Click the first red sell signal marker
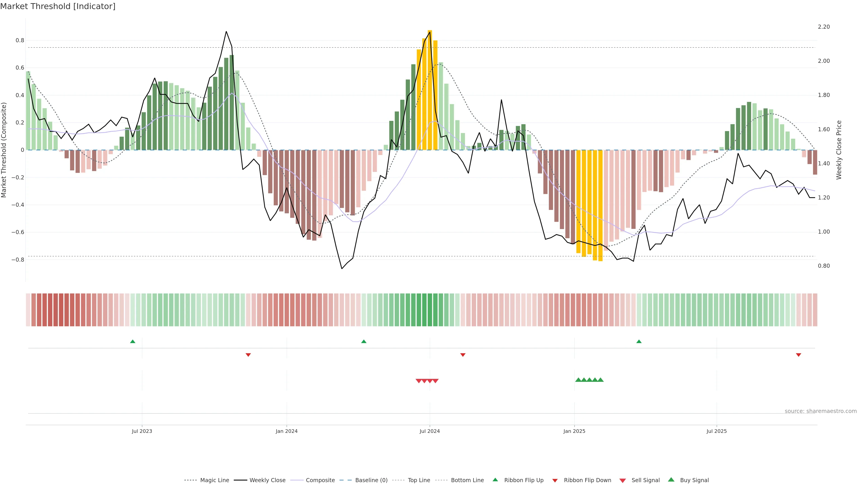 tap(418, 381)
